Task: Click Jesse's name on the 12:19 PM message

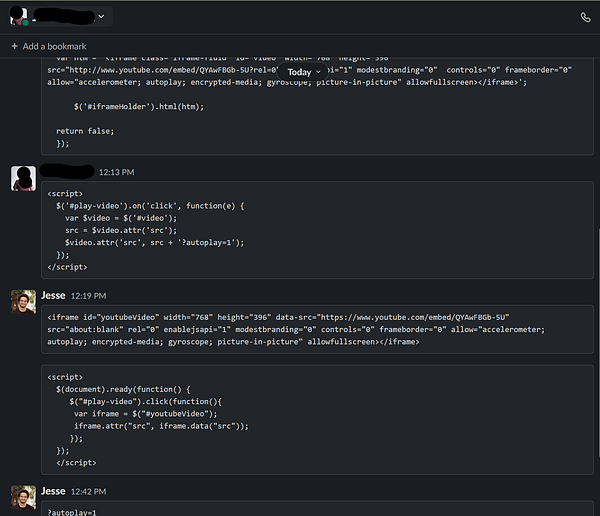Action: [53, 295]
